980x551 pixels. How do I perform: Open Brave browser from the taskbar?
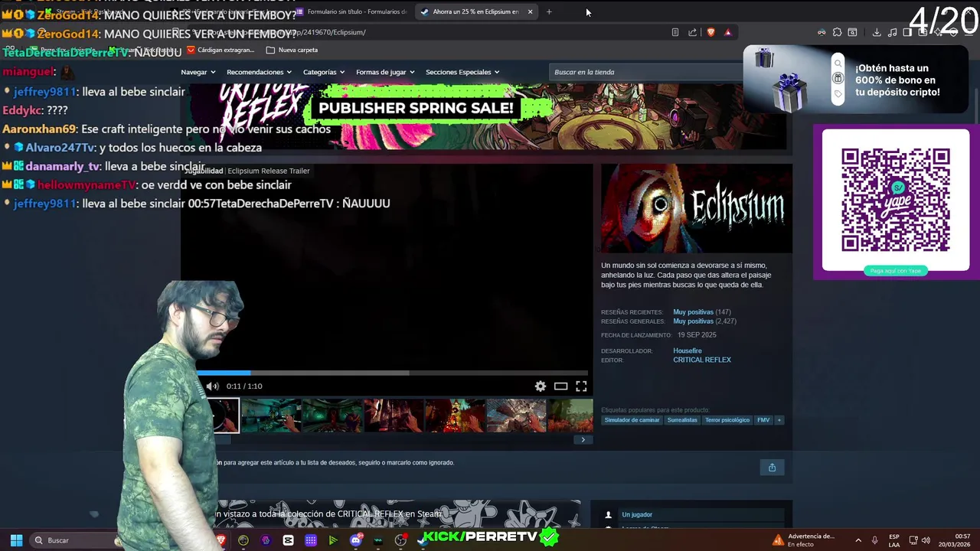[x=221, y=540]
